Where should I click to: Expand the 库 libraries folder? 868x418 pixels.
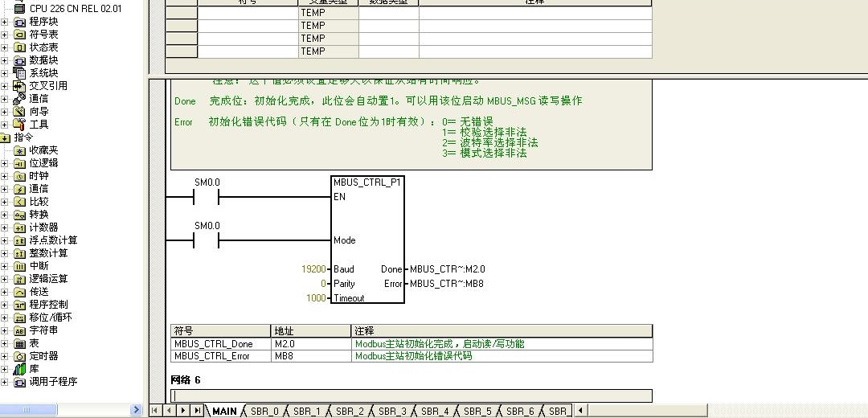coord(5,369)
